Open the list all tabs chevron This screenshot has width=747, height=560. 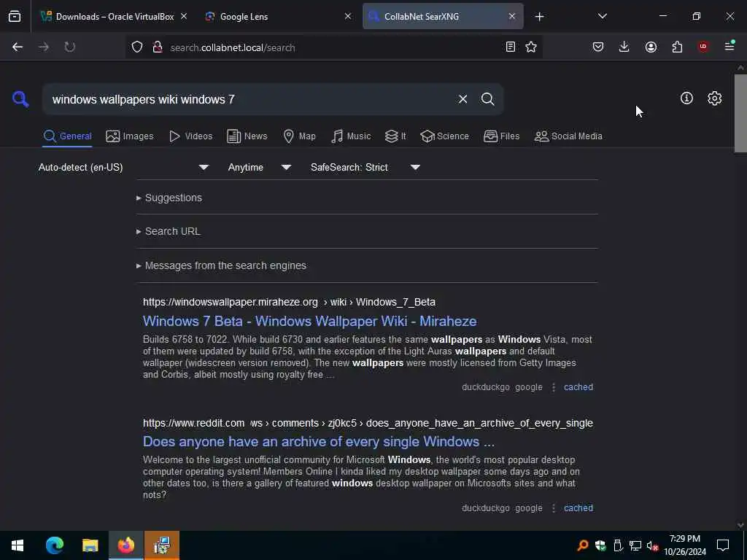(602, 16)
